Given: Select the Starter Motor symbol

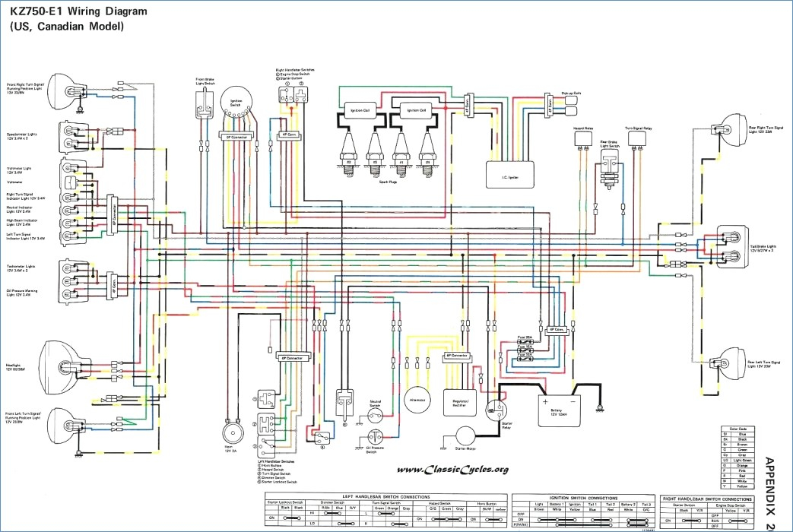Looking at the screenshot, I should tap(465, 436).
